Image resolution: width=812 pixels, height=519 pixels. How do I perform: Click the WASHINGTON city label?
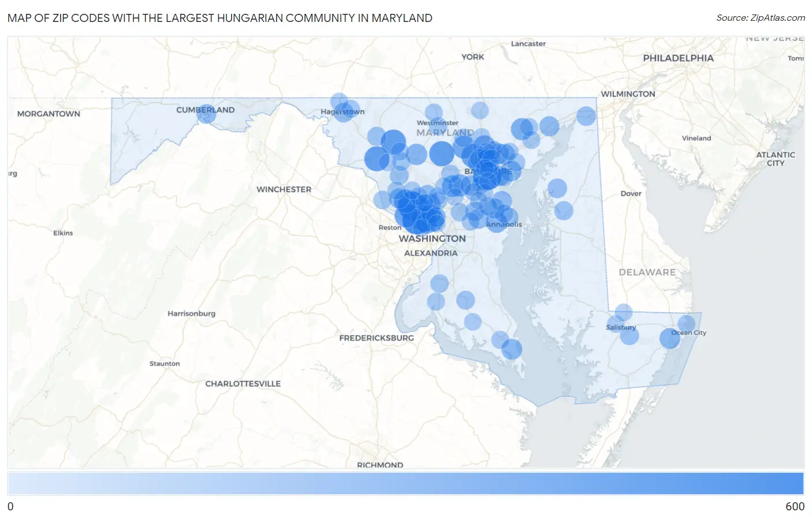coord(432,238)
